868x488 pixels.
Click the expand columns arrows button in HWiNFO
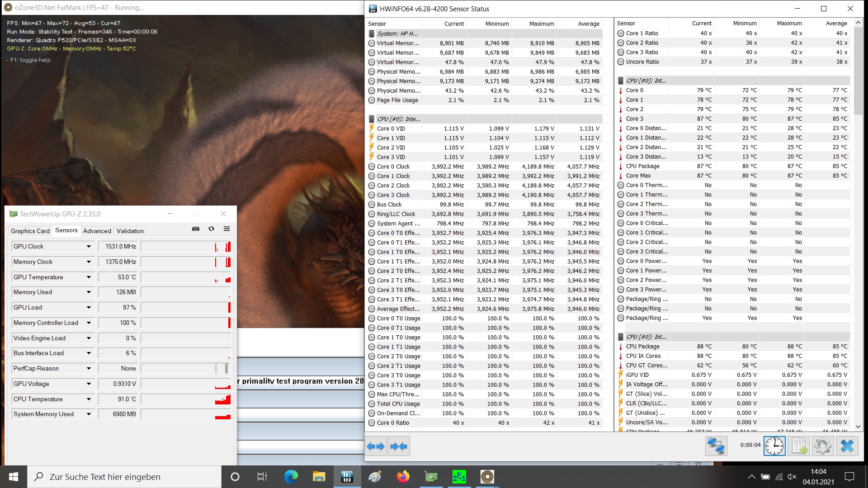click(x=376, y=446)
